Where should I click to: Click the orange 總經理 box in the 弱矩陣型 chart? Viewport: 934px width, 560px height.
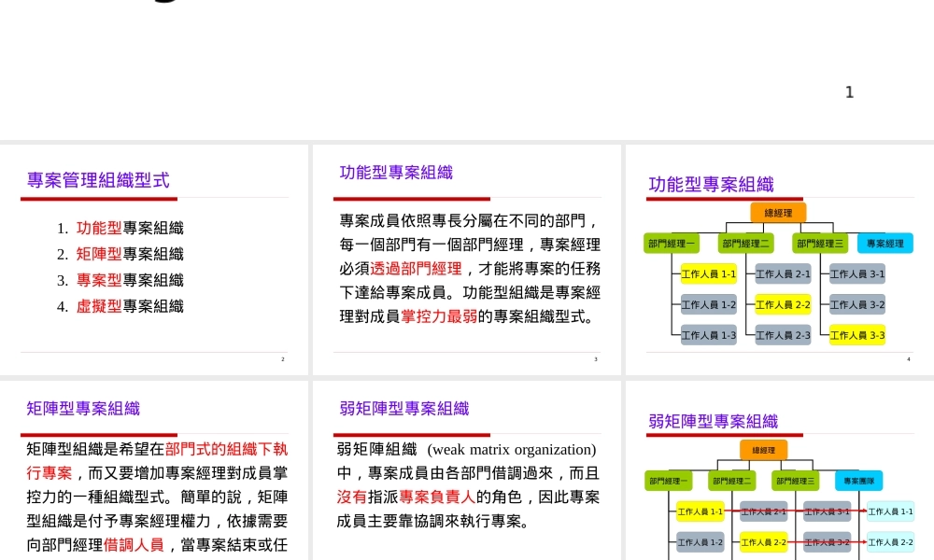764,450
